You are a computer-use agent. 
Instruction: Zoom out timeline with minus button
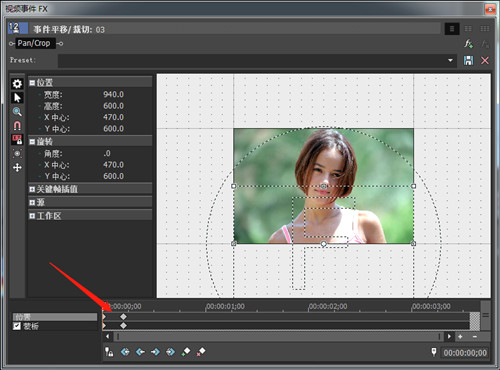pyautogui.click(x=475, y=337)
